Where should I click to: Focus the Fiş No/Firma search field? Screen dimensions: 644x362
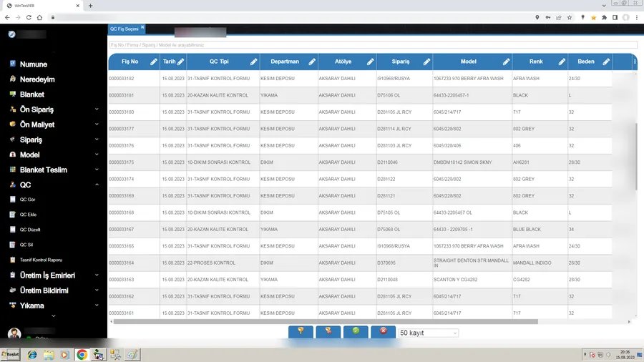[x=373, y=45]
